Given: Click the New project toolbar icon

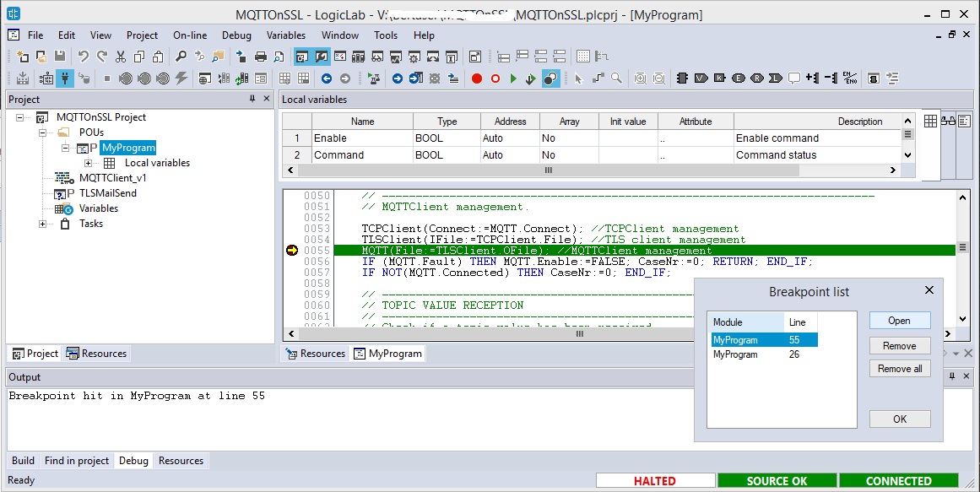Looking at the screenshot, I should [23, 57].
